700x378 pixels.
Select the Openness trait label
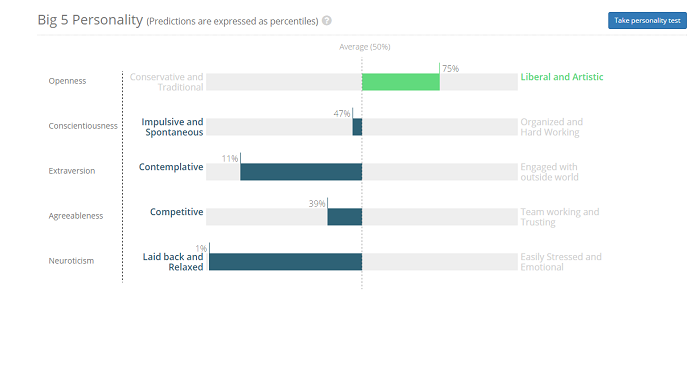pyautogui.click(x=67, y=81)
